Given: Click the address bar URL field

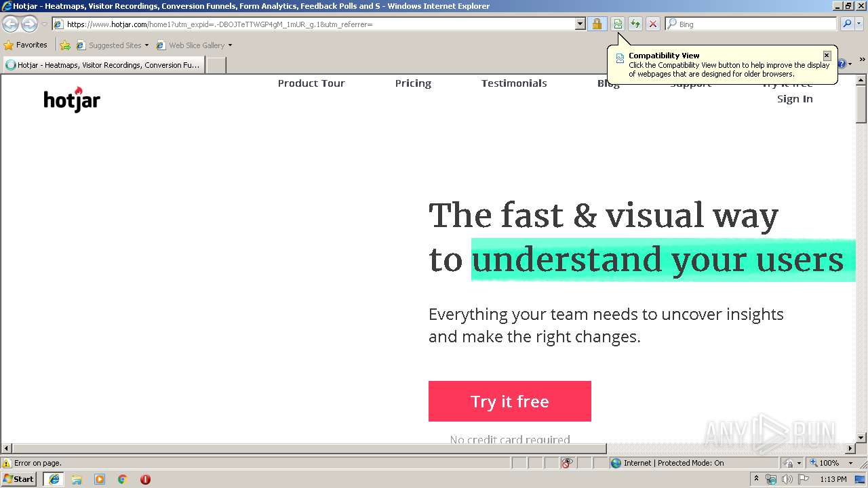Looking at the screenshot, I should 313,24.
